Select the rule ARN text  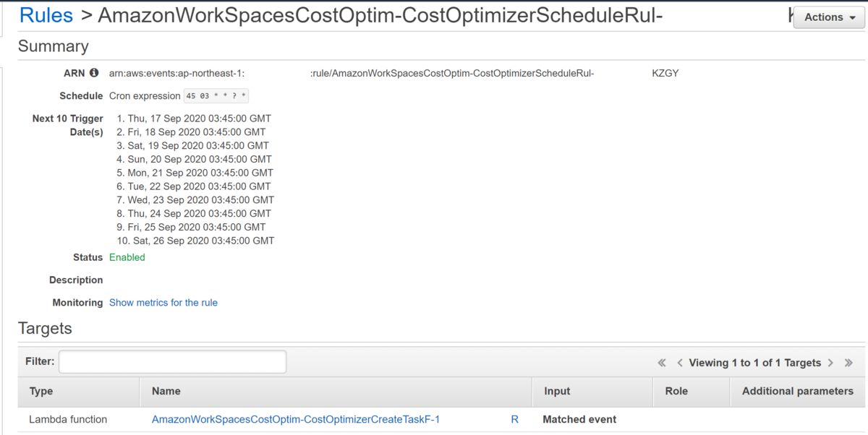click(394, 73)
